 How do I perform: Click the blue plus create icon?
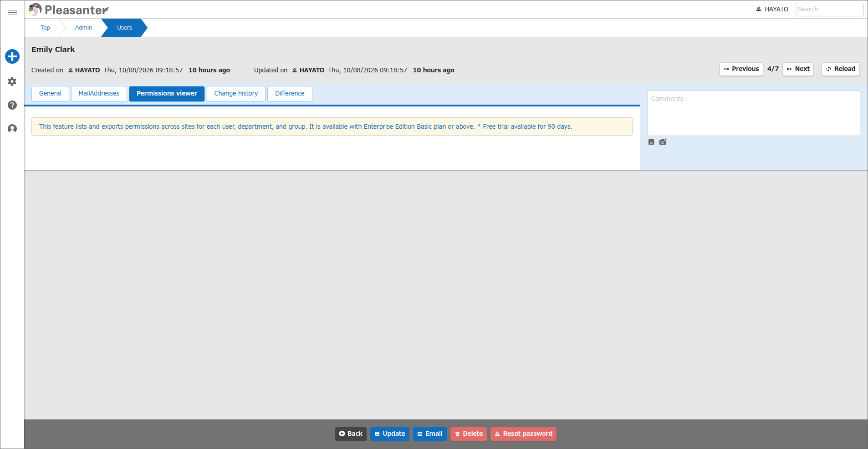coord(12,56)
